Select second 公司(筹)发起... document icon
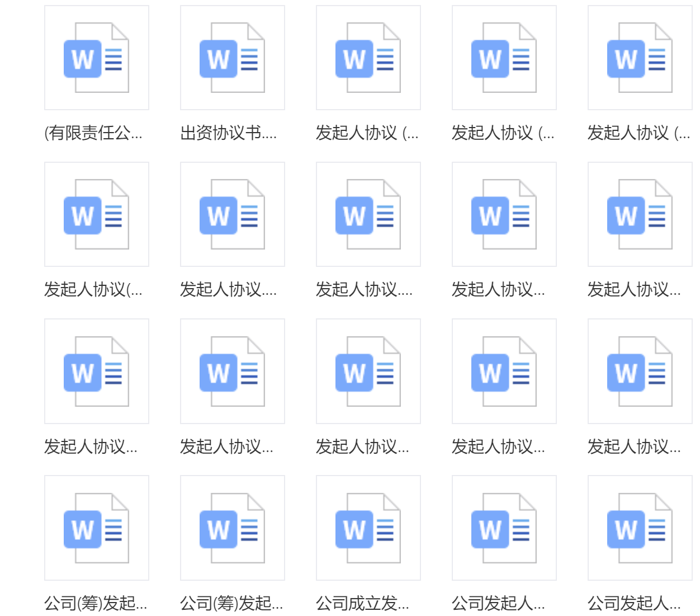This screenshot has height=616, width=700. [232, 528]
